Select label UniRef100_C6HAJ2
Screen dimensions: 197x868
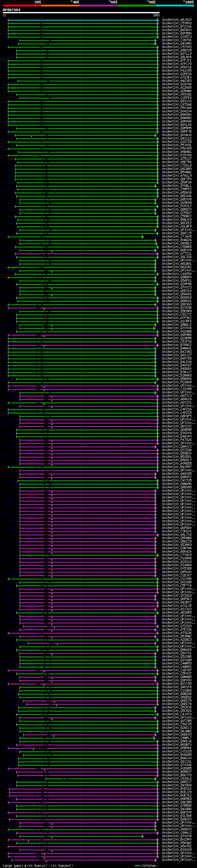coord(177,833)
